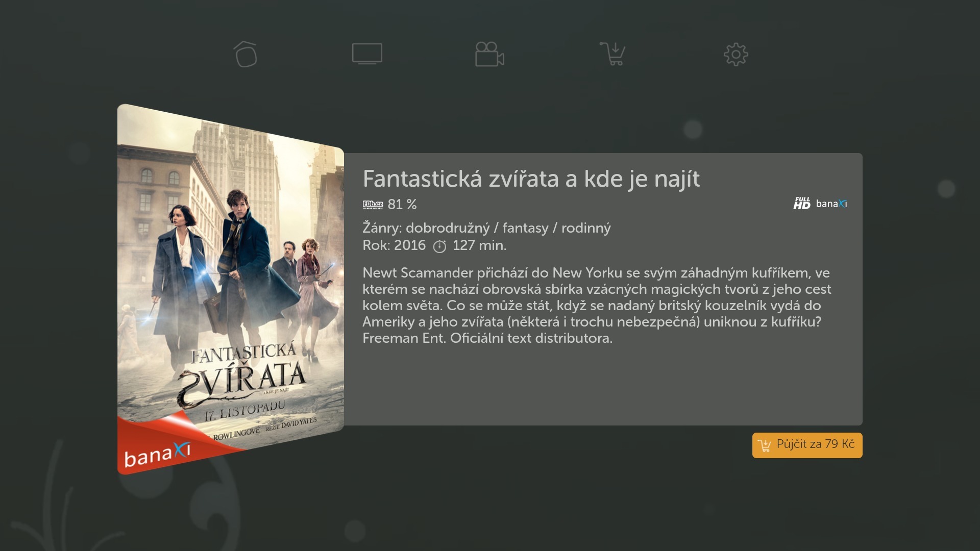Click the Rok: 2016 year text
Screen dimensions: 980x551
click(394, 245)
